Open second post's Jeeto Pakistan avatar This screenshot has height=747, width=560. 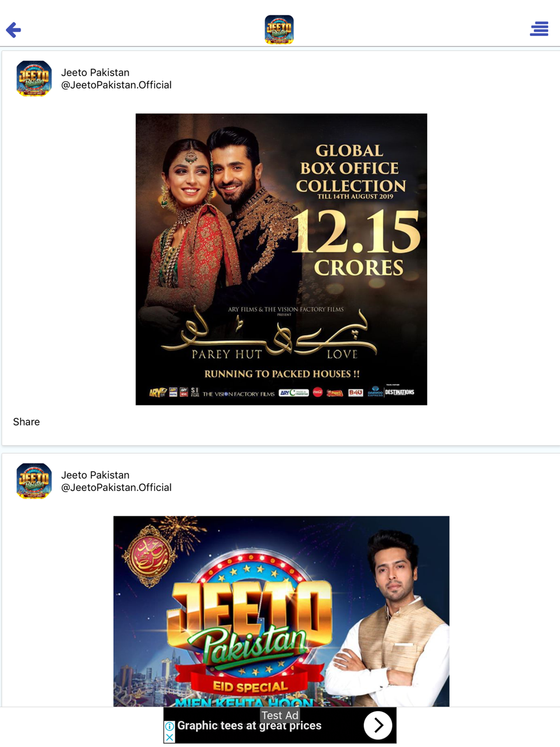pyautogui.click(x=34, y=481)
